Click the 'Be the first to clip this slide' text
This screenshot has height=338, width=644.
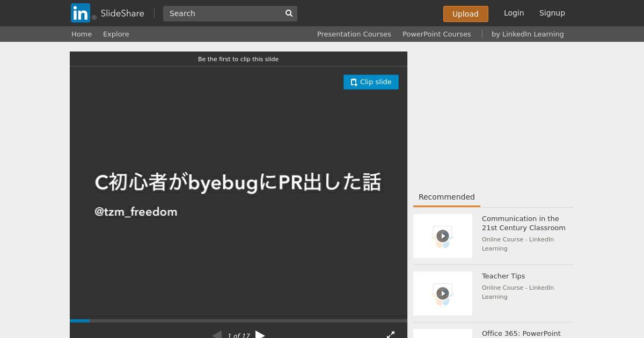tap(238, 59)
